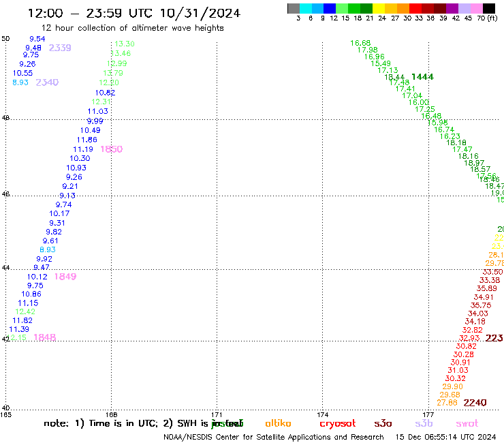This screenshot has height=443, width=504.
Task: Click the NOAA/NESDIS Center footer text
Action: pos(274,437)
